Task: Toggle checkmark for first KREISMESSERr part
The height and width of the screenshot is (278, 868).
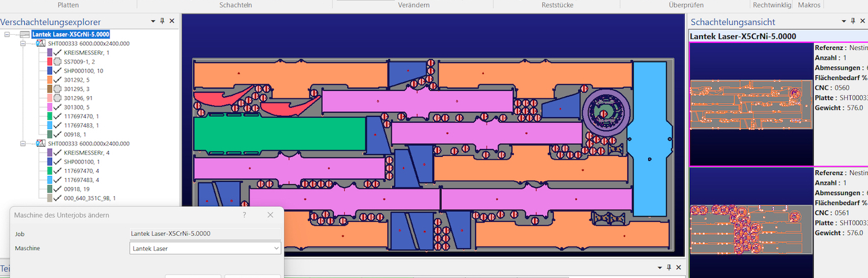Action: coord(57,53)
